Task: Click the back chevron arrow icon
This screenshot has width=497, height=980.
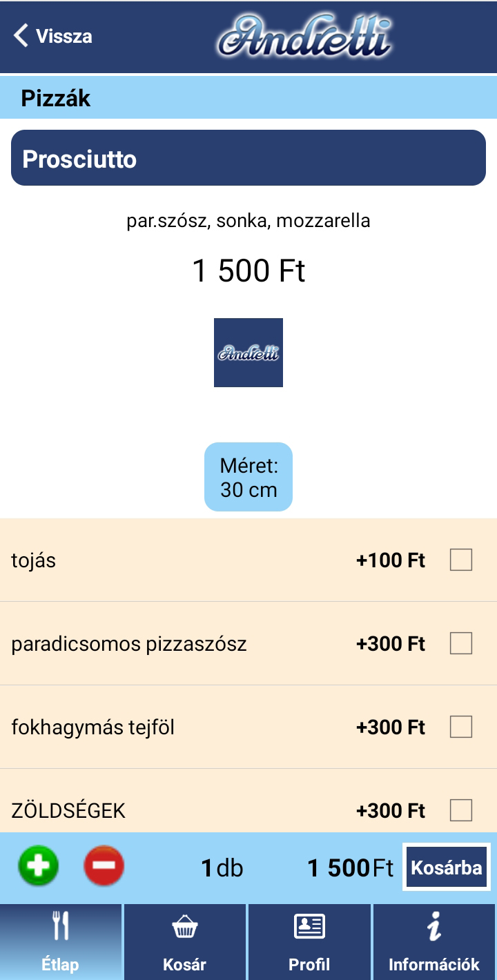Action: click(x=21, y=36)
